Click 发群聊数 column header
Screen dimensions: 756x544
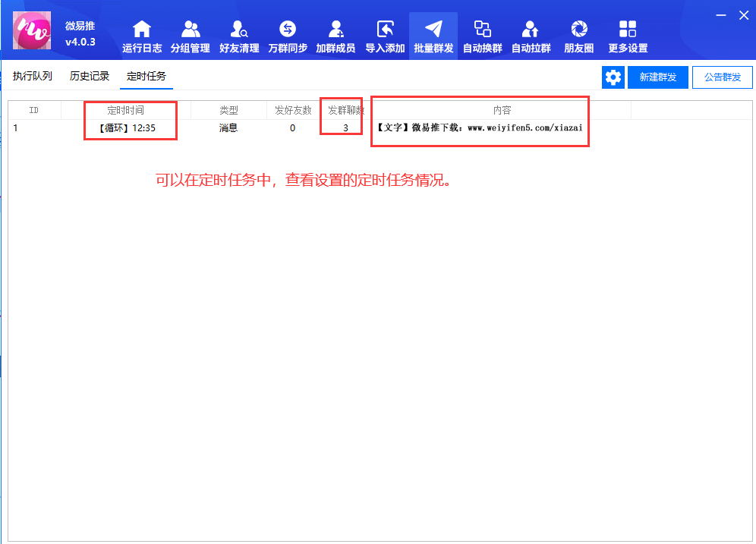click(x=345, y=110)
